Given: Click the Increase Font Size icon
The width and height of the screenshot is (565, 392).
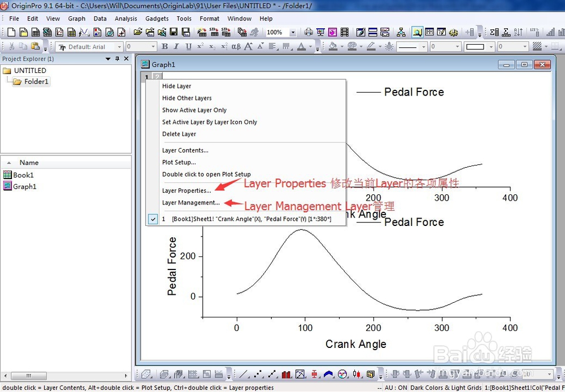Looking at the screenshot, I should coord(248,46).
